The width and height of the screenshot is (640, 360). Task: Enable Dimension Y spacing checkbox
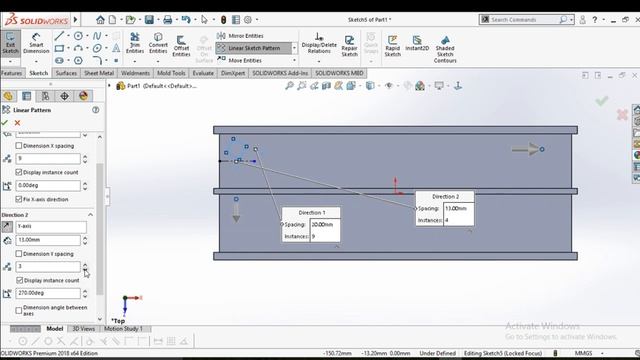coord(19,254)
